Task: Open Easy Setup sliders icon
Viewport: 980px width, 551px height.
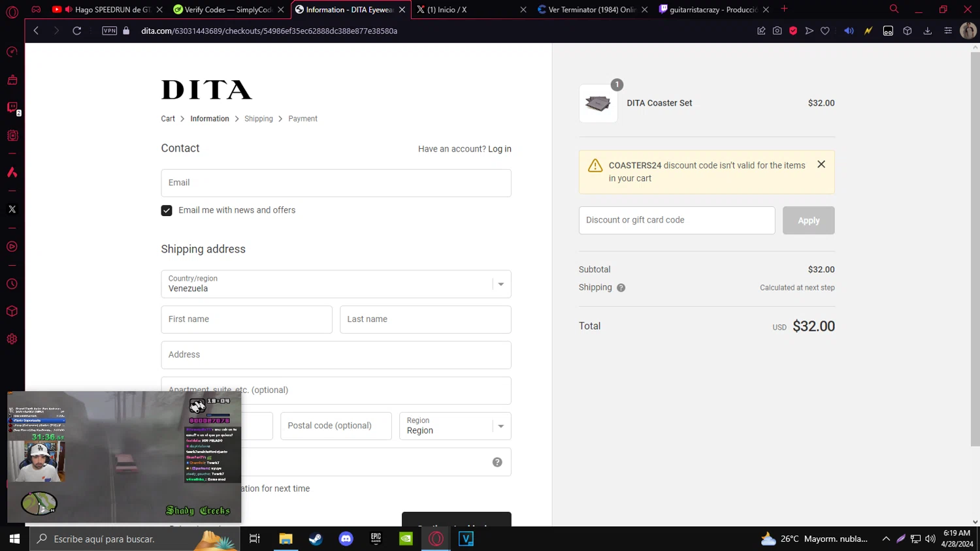Action: coord(948,31)
